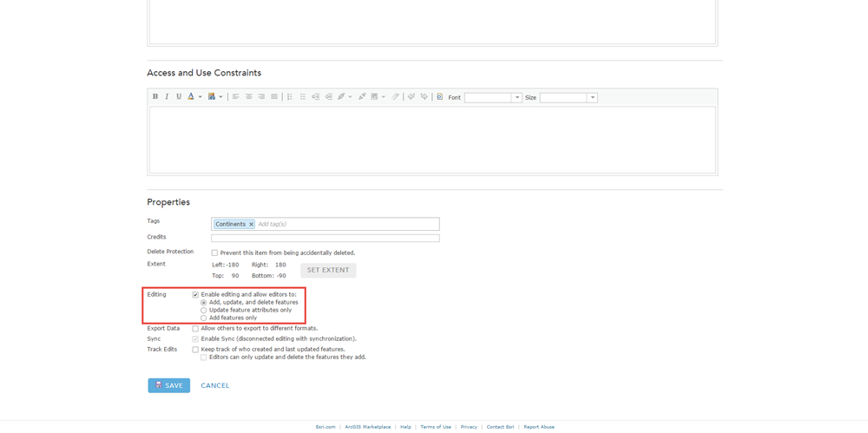Select Add features only option
This screenshot has width=868, height=433.
204,318
